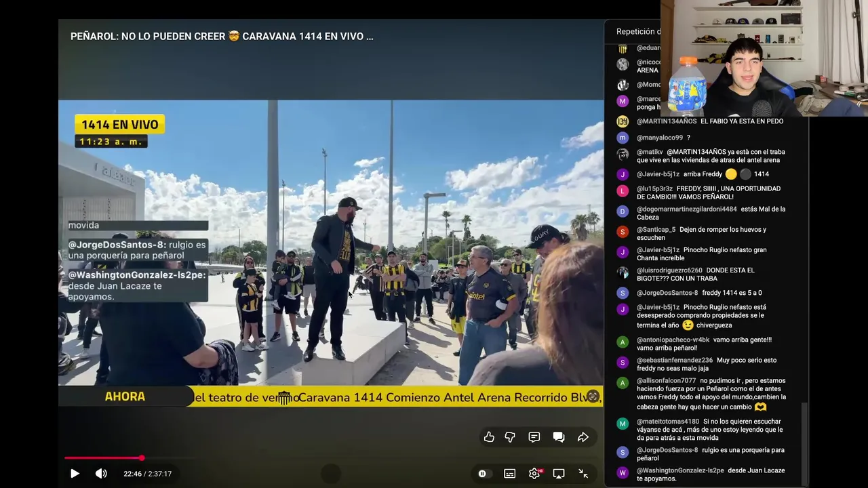Click message 'freddy 1414 es 5 a 0'
This screenshot has width=868, height=488.
point(732,293)
